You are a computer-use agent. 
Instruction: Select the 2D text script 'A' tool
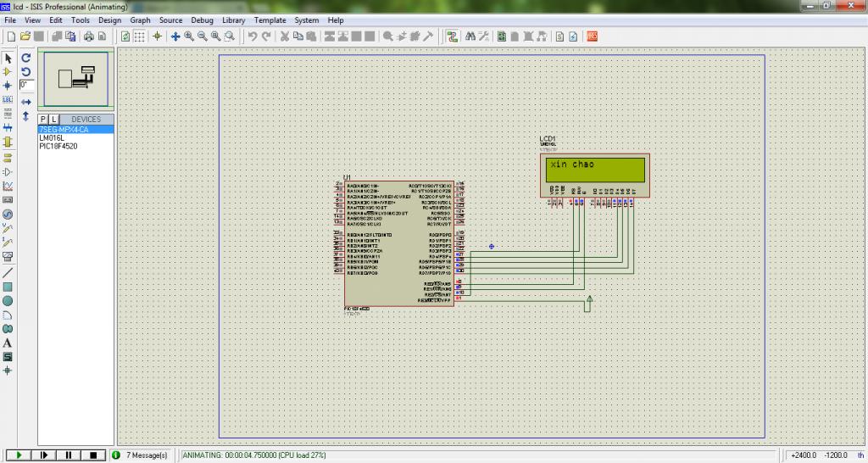click(8, 343)
